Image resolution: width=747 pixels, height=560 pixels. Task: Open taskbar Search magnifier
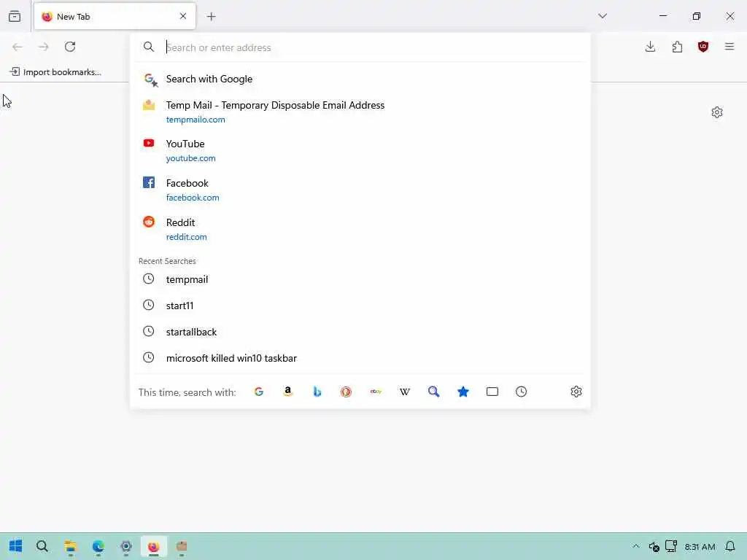click(42, 546)
